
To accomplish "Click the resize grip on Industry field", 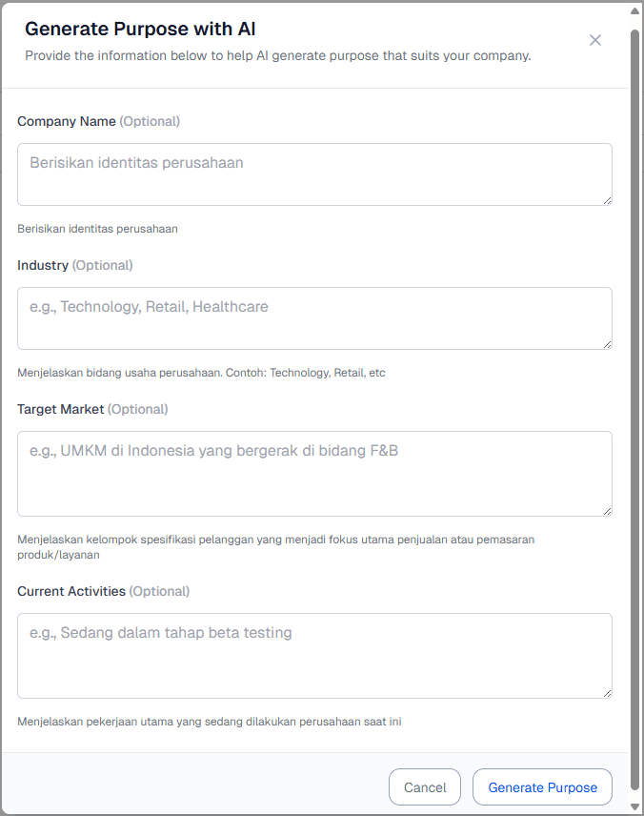I will [608, 343].
